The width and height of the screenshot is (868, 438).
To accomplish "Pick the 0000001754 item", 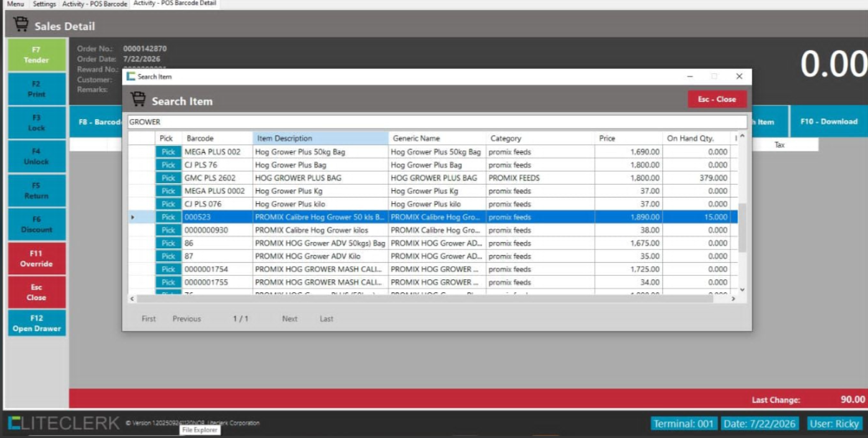I will (x=168, y=269).
